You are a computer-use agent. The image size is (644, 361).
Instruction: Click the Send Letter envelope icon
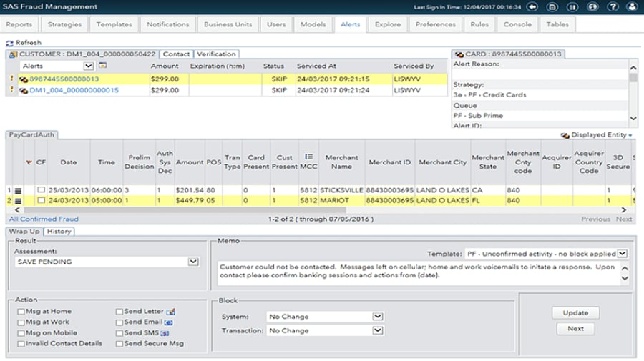171,312
